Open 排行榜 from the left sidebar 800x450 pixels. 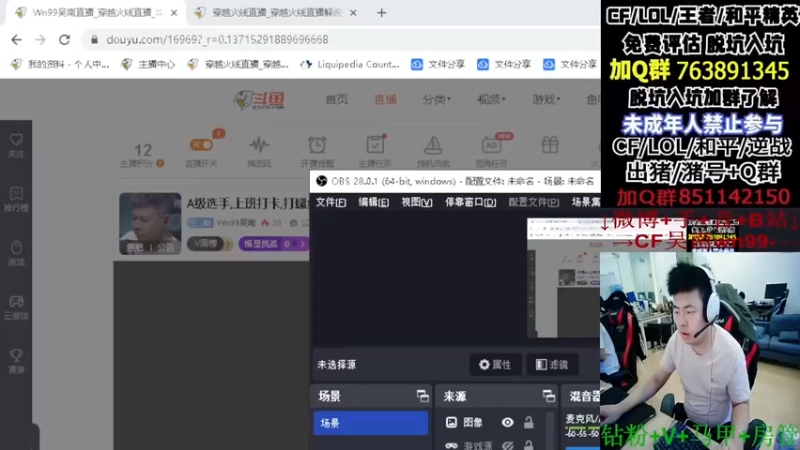16,199
